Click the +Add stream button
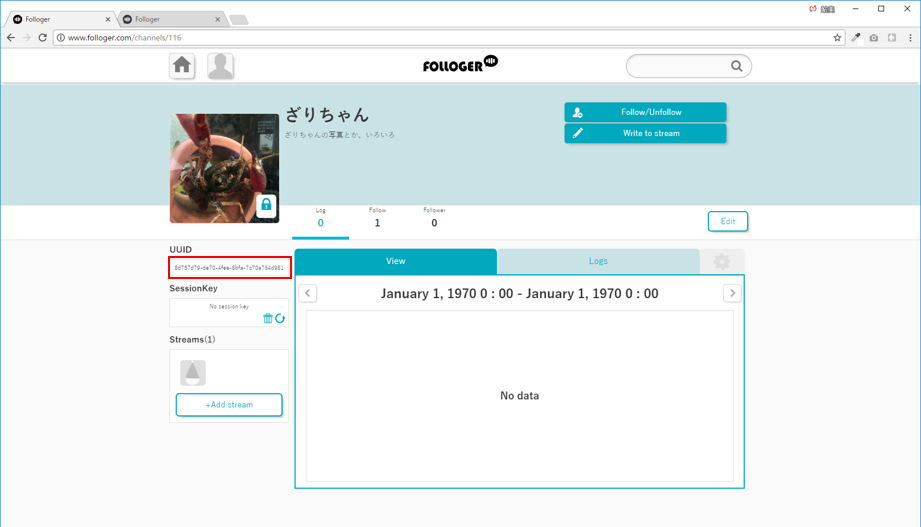Screen dimensions: 921x527 pos(229,405)
